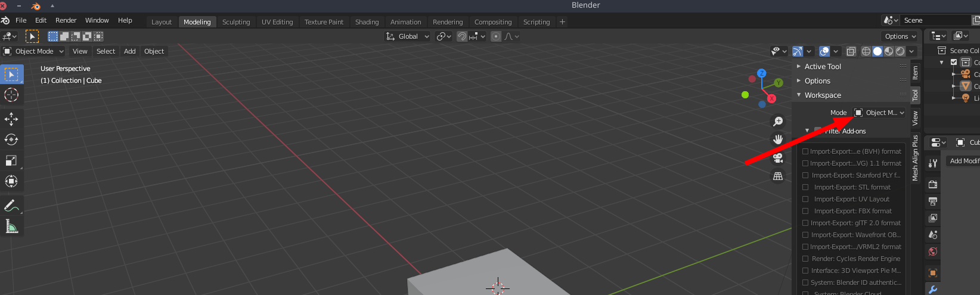980x295 pixels.
Task: Select the Rotate tool
Action: pos(11,139)
